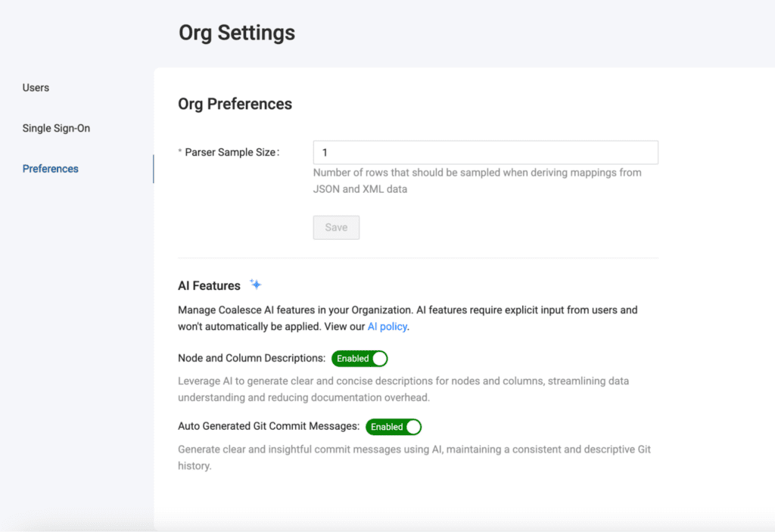Go to Single Sign-On settings
This screenshot has width=775, height=532.
(56, 128)
